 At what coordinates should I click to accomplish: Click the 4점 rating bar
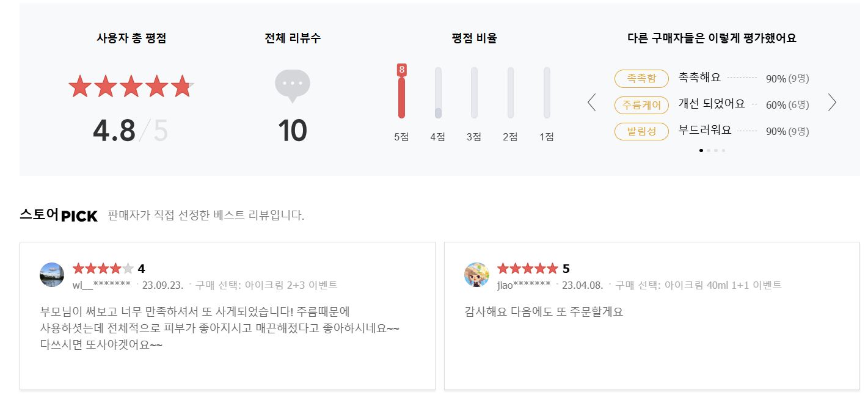[438, 93]
